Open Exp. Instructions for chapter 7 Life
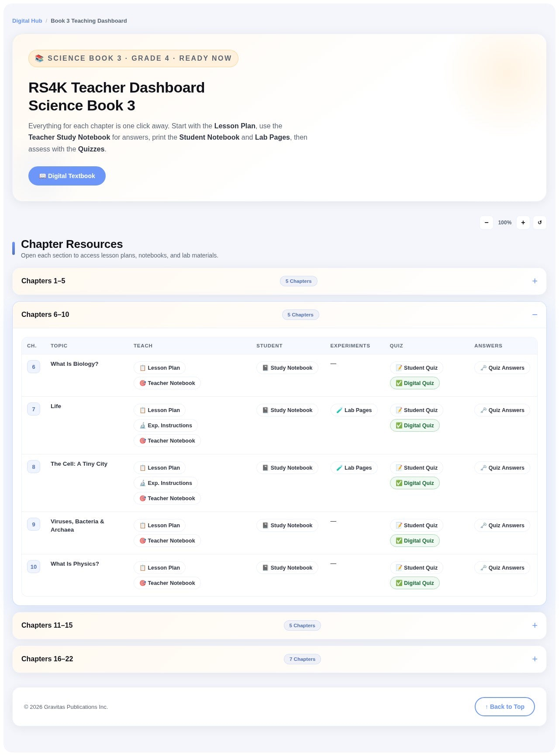559x756 pixels. (166, 426)
